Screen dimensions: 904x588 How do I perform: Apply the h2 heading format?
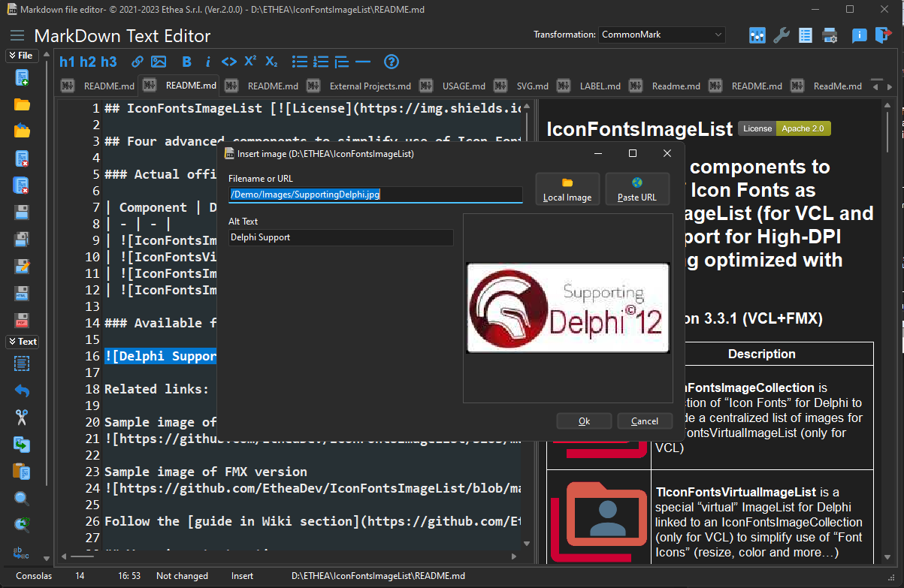[88, 62]
